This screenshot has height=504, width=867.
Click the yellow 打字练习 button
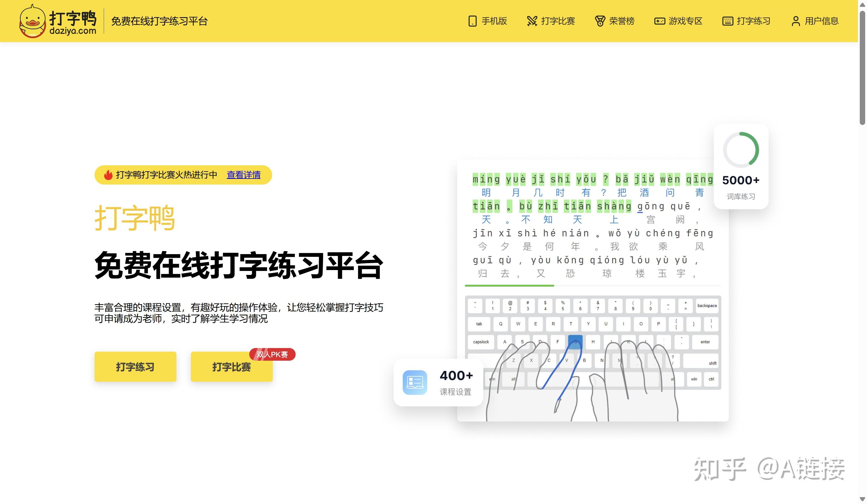pos(135,366)
